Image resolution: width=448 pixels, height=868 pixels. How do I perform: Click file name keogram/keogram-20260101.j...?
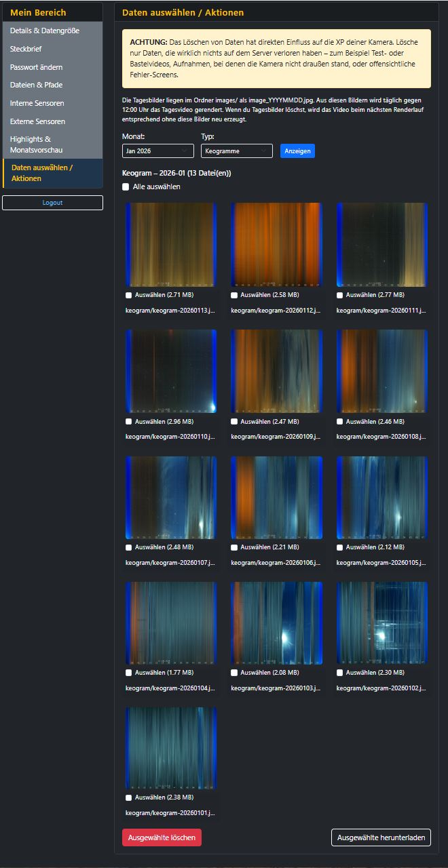[x=170, y=812]
